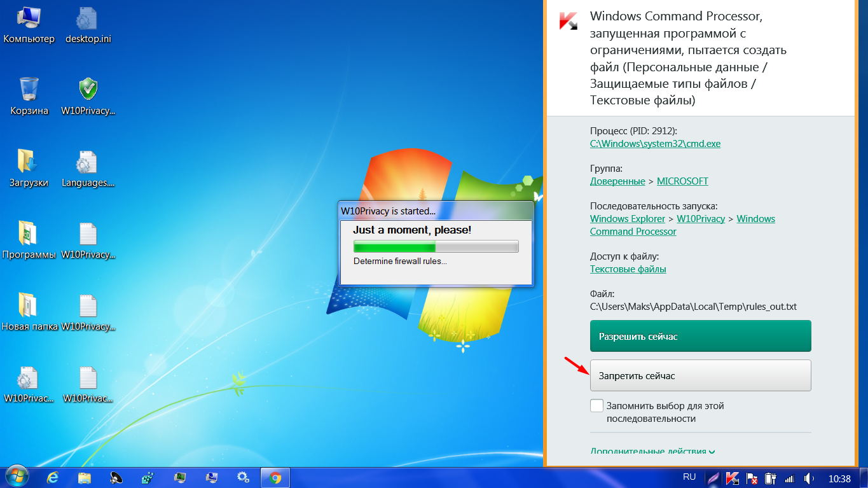Switch to Google Chrome on the taskbar
The width and height of the screenshot is (868, 488).
[275, 477]
